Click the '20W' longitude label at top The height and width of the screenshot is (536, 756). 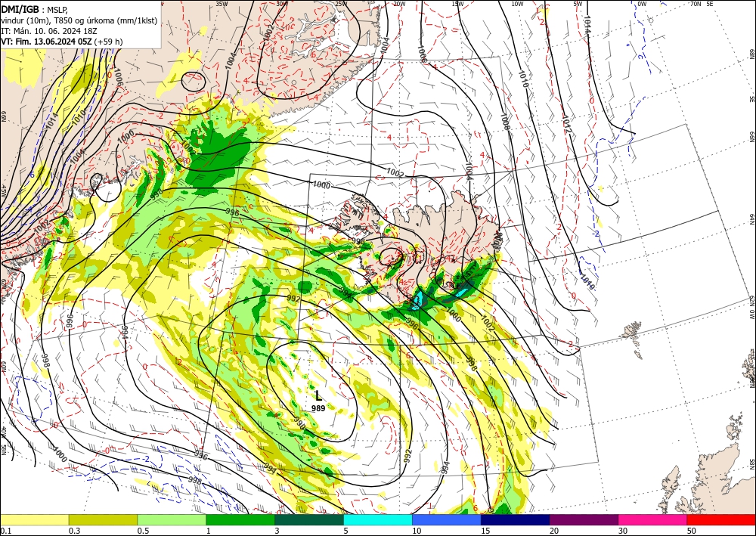[x=399, y=4]
